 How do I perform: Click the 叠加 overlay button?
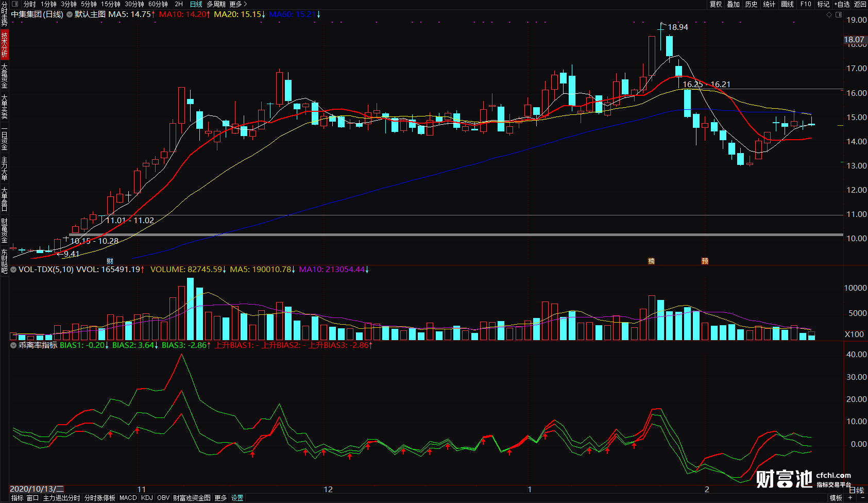click(734, 4)
